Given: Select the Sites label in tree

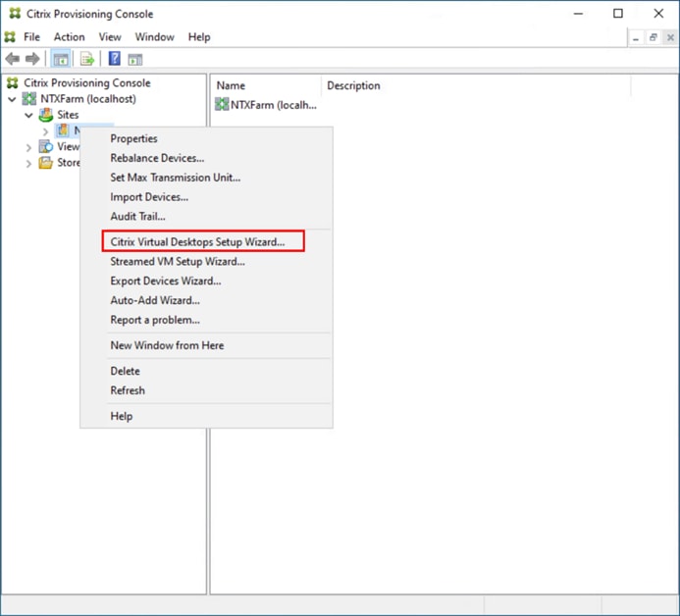Looking at the screenshot, I should click(68, 115).
